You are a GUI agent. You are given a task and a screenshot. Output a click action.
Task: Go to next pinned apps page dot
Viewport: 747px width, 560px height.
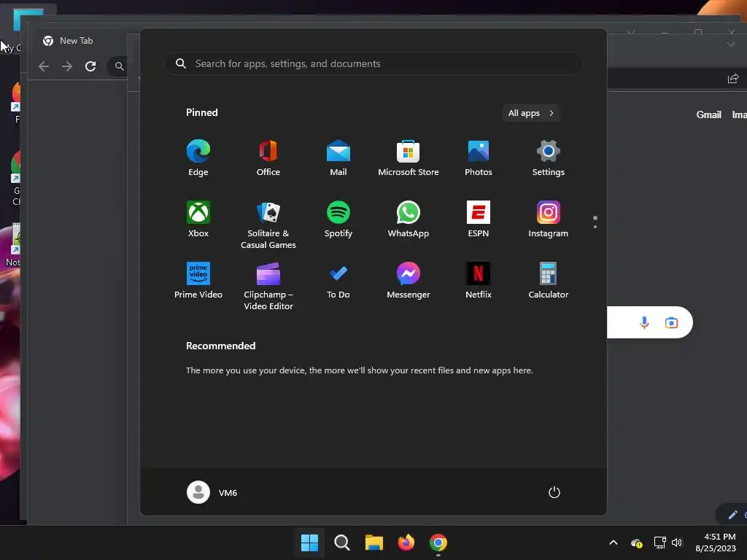pyautogui.click(x=595, y=227)
